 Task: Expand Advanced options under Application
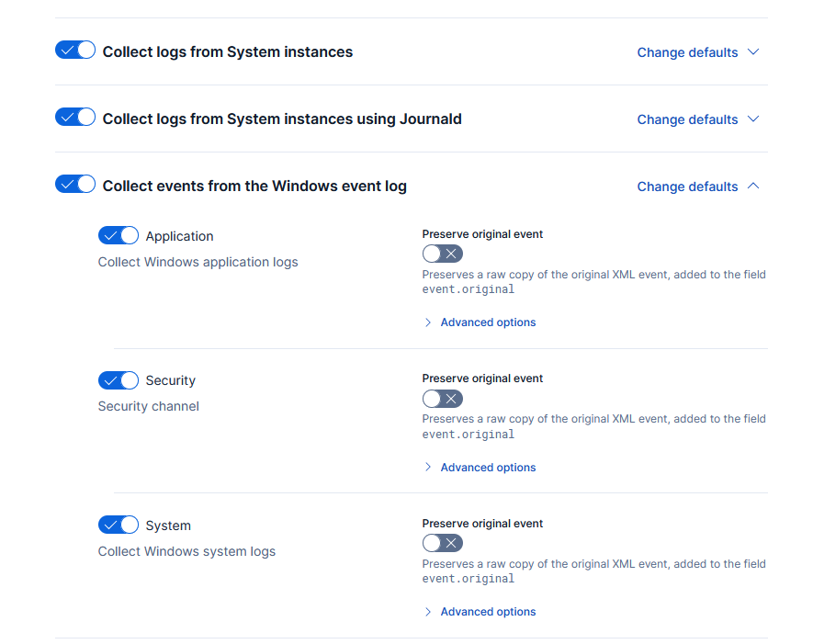pyautogui.click(x=488, y=322)
